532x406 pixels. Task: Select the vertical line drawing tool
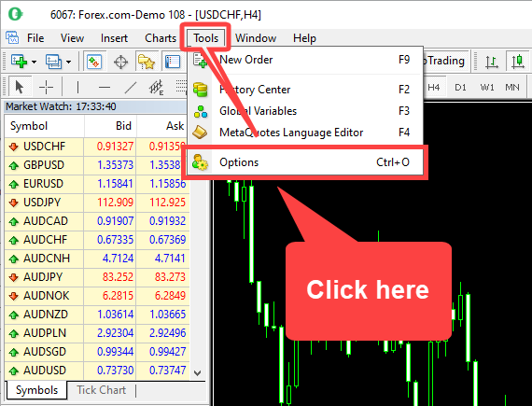click(77, 87)
